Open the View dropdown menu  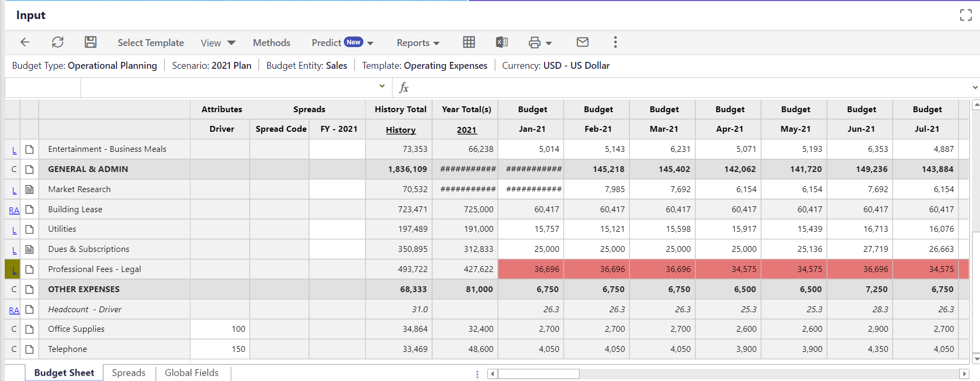click(x=218, y=43)
